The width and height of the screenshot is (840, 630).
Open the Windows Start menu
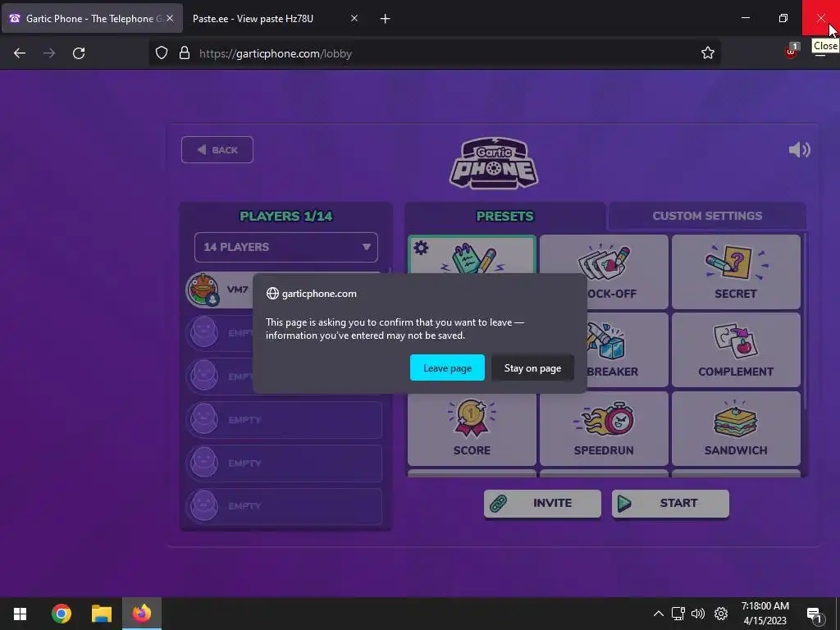click(21, 614)
